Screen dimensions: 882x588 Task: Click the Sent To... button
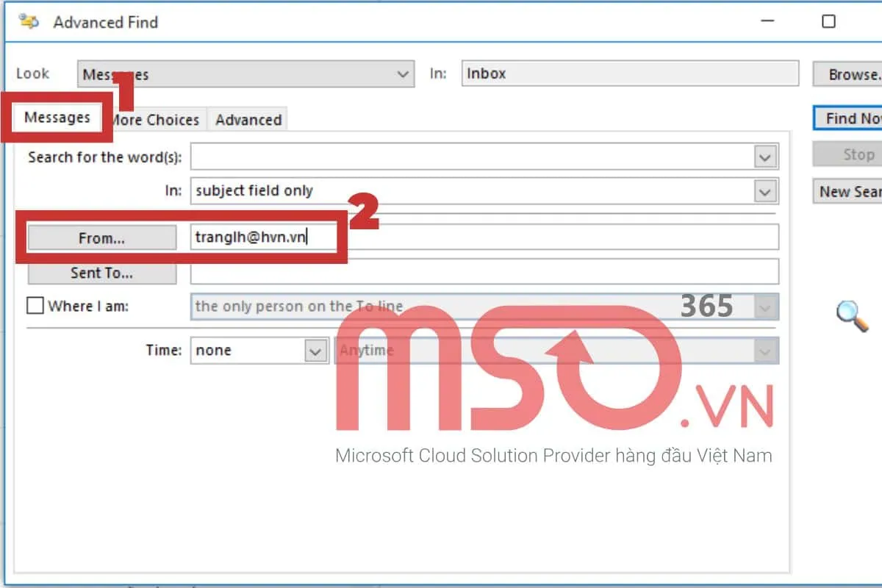click(x=101, y=272)
